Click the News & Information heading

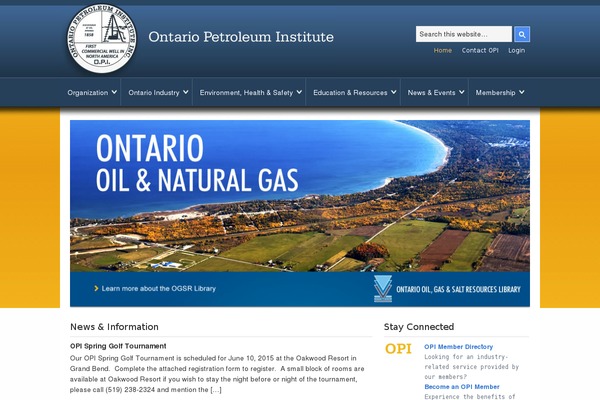point(114,327)
